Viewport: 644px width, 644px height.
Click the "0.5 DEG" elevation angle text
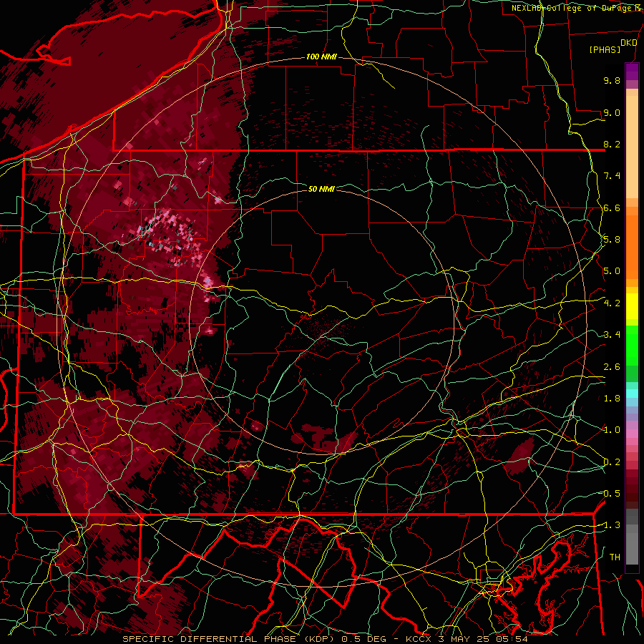364,639
